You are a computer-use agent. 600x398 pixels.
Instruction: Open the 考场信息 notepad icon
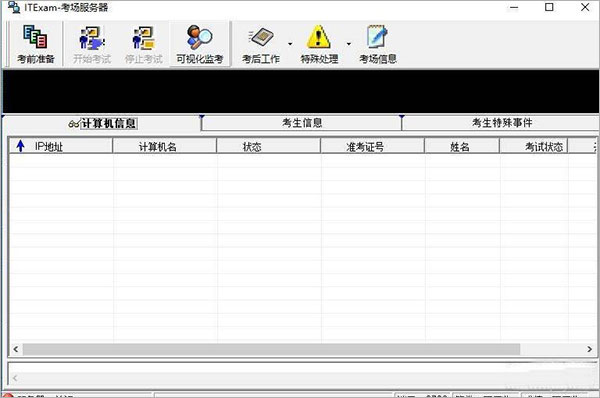pyautogui.click(x=378, y=44)
